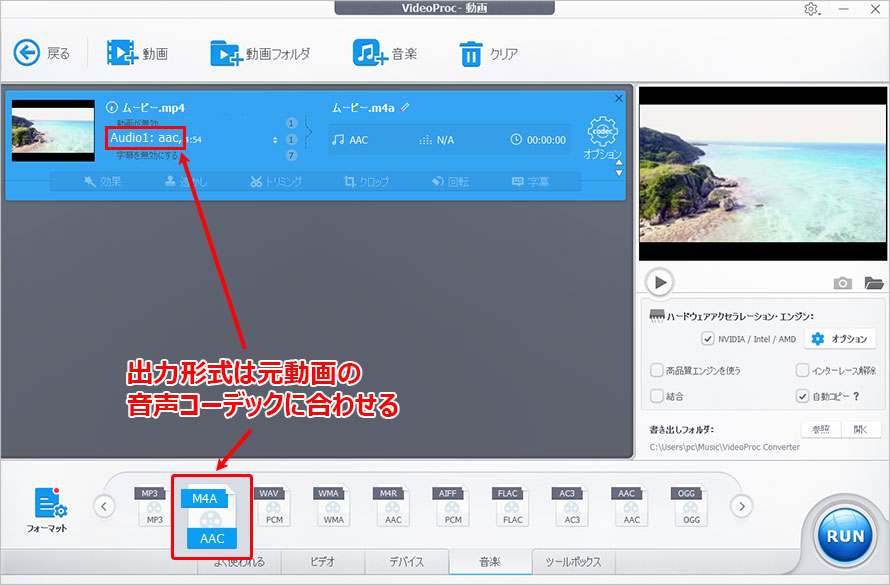The height and width of the screenshot is (585, 890).
Task: Select the AAC format icon
Action: 630,506
